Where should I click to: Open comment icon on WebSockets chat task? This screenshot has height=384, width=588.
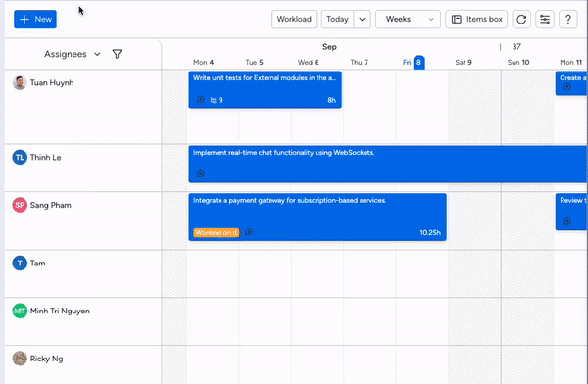[200, 174]
